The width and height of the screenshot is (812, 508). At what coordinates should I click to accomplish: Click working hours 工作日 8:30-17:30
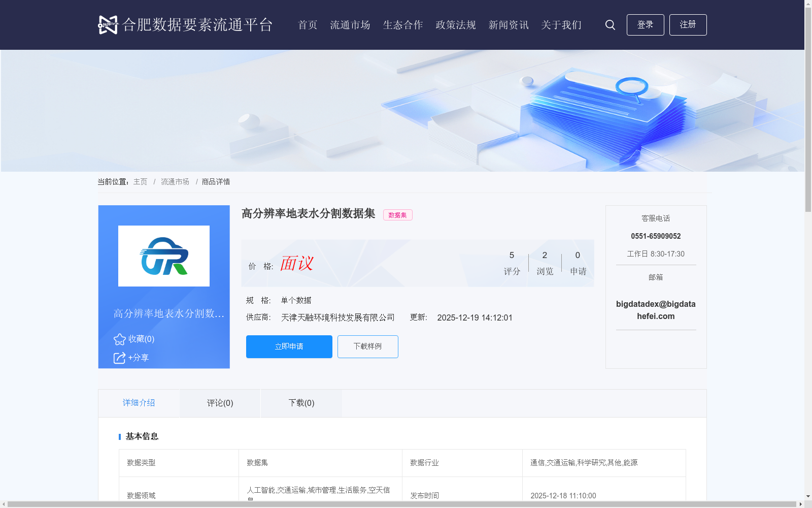(x=656, y=254)
